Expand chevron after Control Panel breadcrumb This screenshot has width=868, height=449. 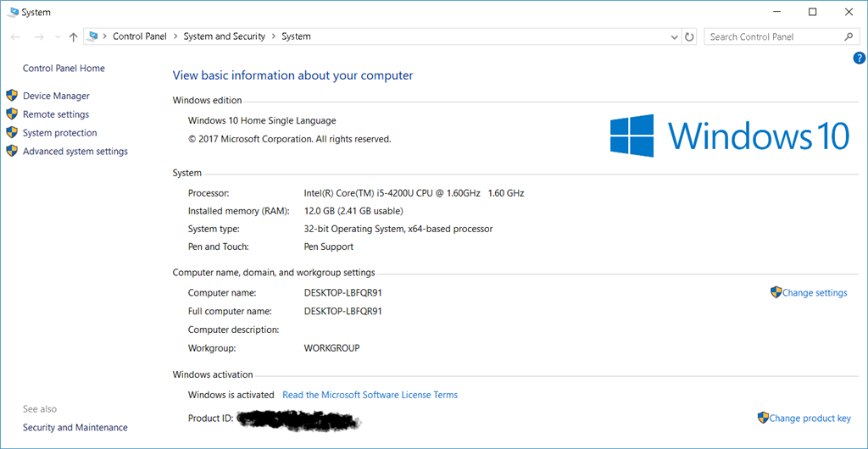[x=175, y=36]
